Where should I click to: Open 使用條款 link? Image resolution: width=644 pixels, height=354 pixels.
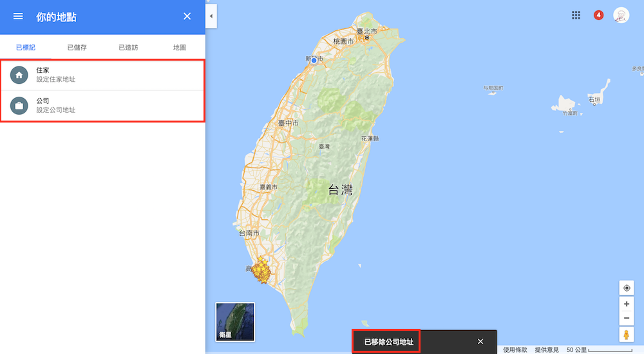515,350
